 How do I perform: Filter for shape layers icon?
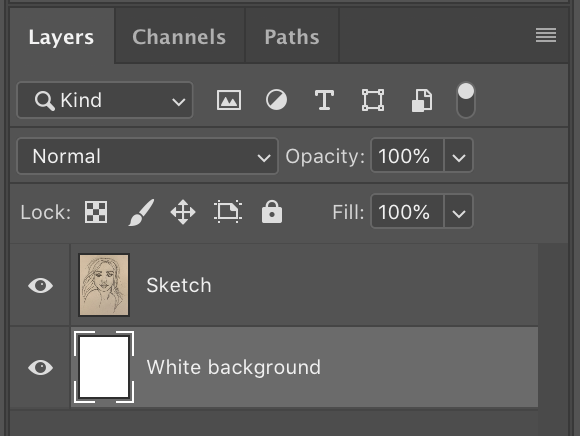point(373,100)
